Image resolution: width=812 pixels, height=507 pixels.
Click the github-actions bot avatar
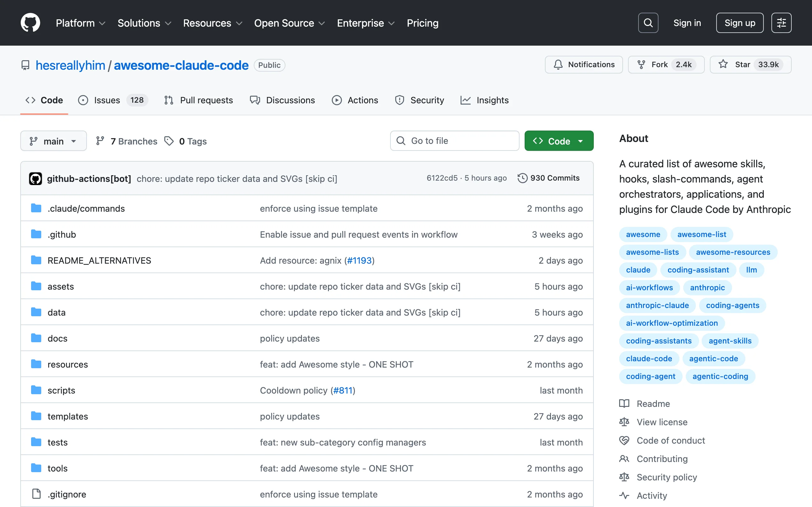36,178
